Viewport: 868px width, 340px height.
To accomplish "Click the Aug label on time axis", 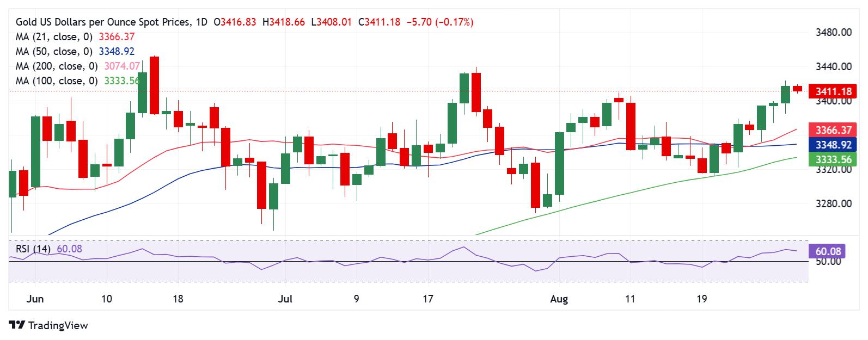I will coord(559,299).
